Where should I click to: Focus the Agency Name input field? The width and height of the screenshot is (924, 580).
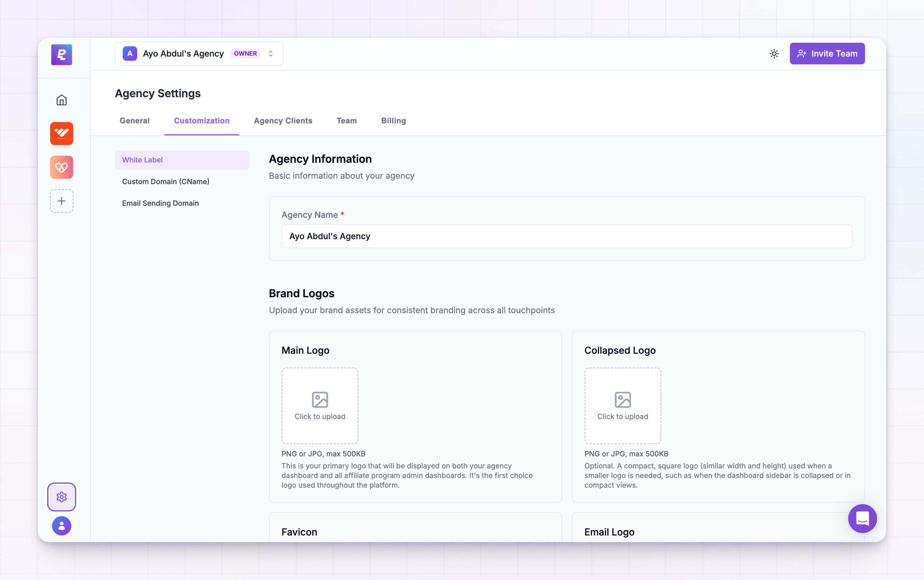click(x=567, y=236)
